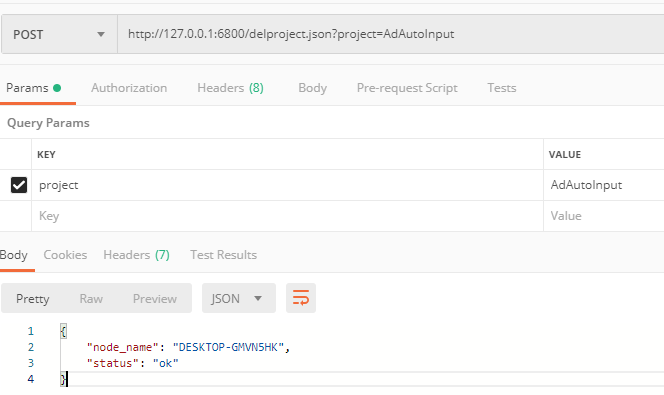Screen dimensions: 664x395
Task: Expand the JSON format dropdown
Action: [x=238, y=298]
